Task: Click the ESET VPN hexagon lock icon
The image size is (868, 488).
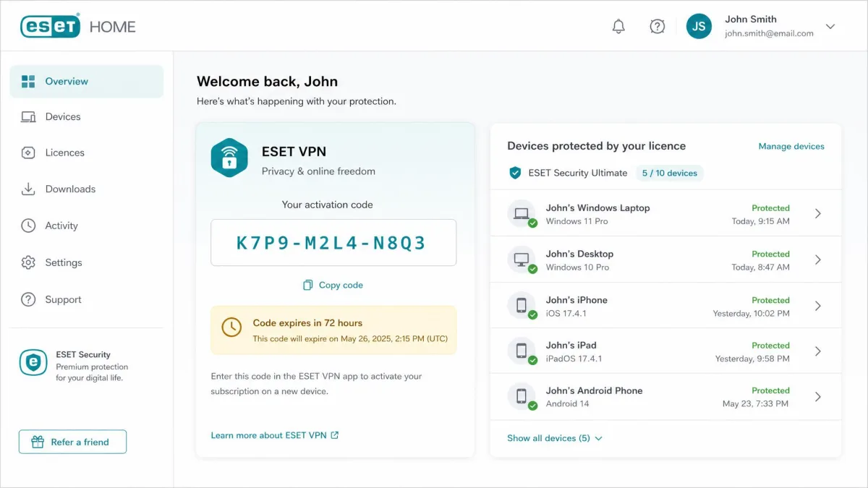Action: click(x=229, y=158)
